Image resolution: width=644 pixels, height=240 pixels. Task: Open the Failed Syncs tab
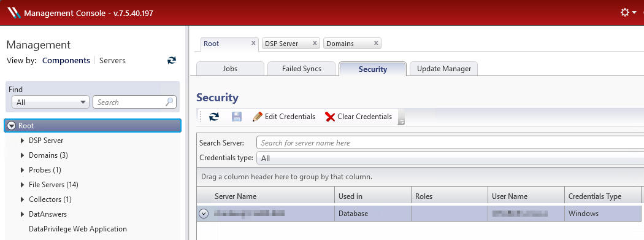pos(302,69)
